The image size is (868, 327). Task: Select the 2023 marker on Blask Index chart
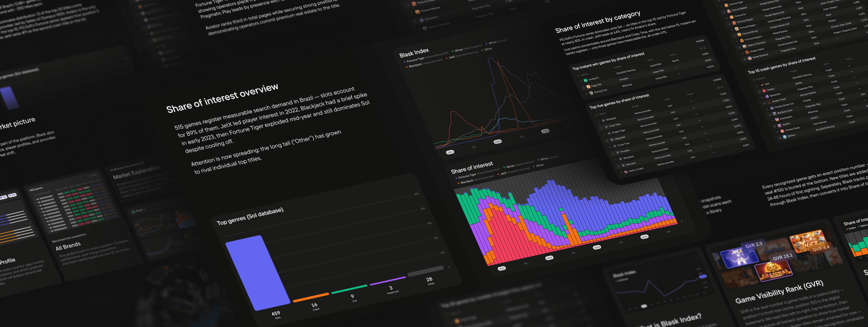497,142
